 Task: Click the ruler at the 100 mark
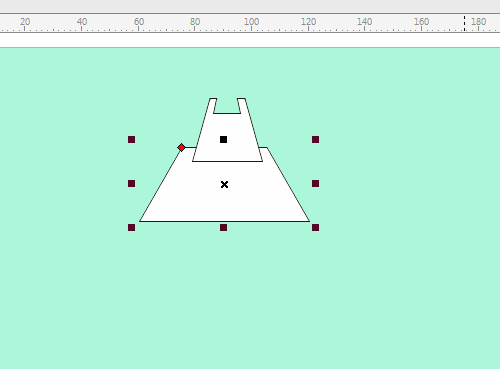pyautogui.click(x=251, y=22)
